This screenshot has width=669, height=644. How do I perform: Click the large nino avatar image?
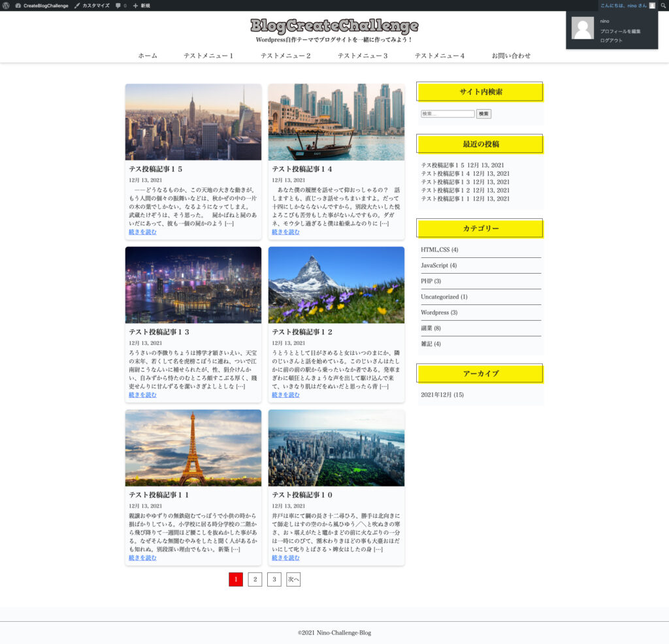[x=582, y=28]
